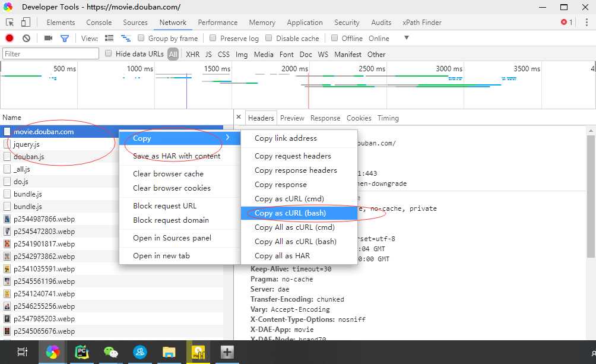
Task: Open the Response tab of request
Action: coord(325,118)
